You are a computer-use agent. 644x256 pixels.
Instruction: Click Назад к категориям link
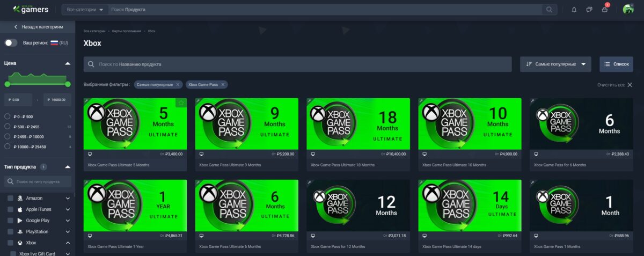(x=42, y=27)
